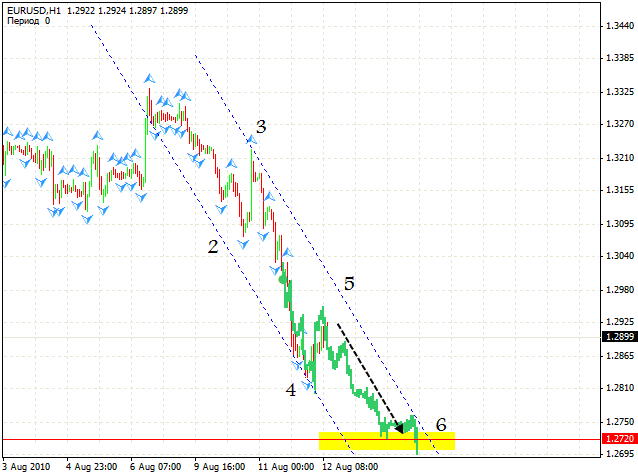Select the channel point label 4
638x474 pixels.
291,390
